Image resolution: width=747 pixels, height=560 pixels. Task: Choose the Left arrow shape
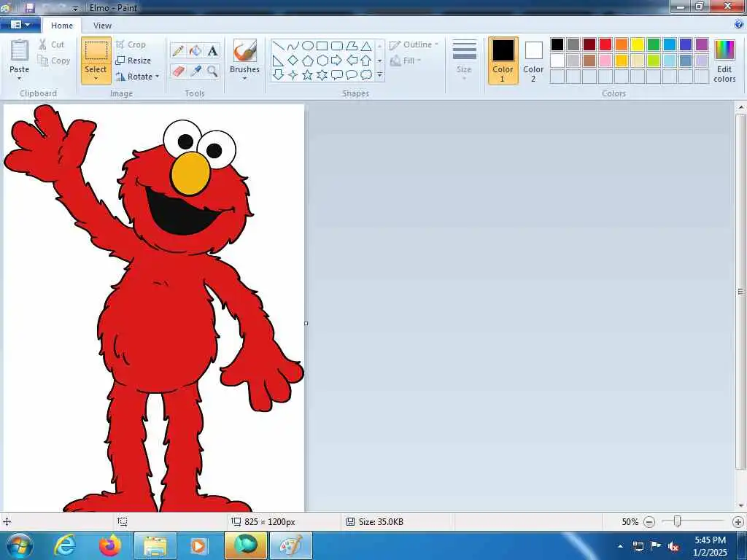(x=352, y=61)
